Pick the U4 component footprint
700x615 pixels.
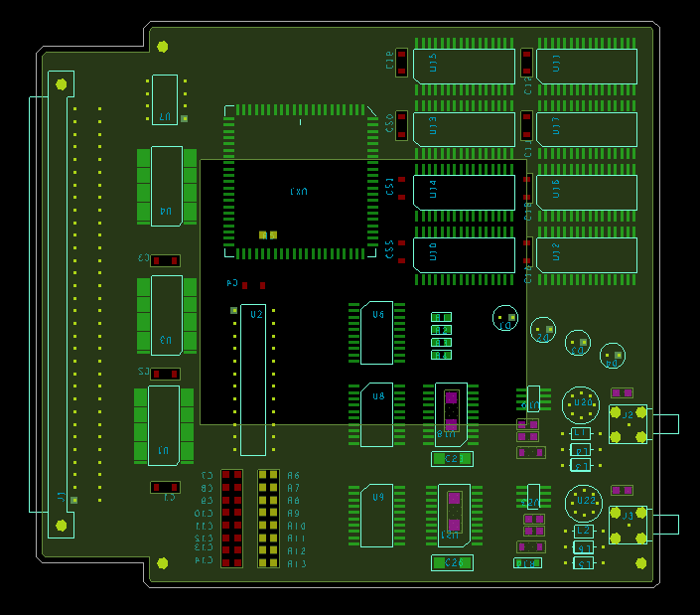click(167, 186)
